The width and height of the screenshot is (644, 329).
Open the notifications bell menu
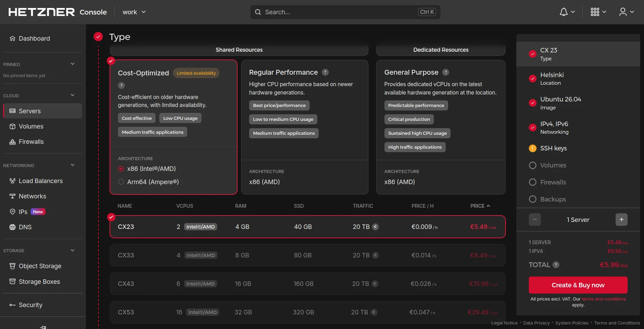tap(567, 12)
